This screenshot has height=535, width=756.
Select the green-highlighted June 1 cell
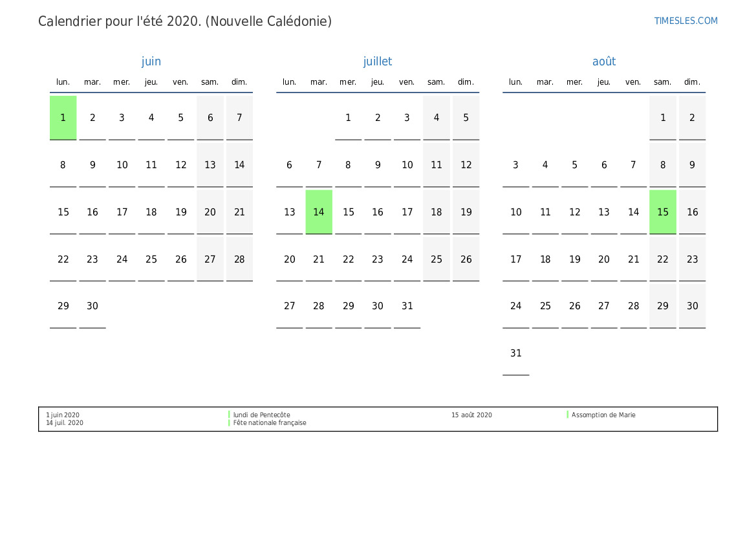tap(63, 118)
